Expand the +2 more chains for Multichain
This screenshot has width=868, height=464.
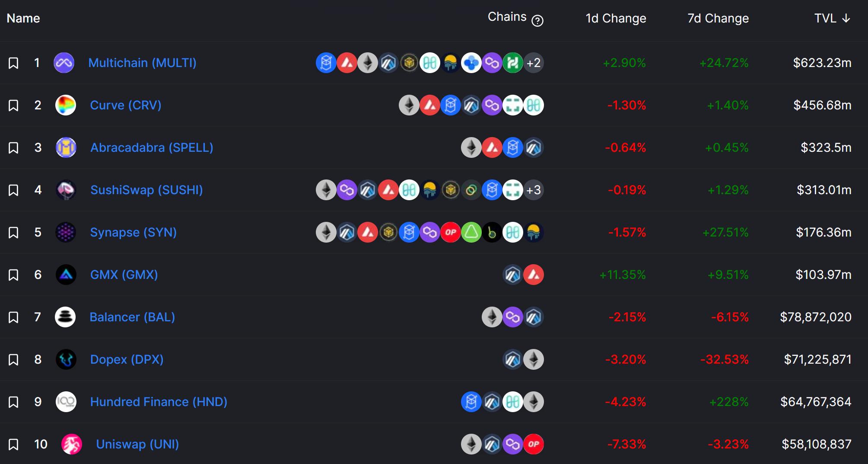tap(534, 63)
